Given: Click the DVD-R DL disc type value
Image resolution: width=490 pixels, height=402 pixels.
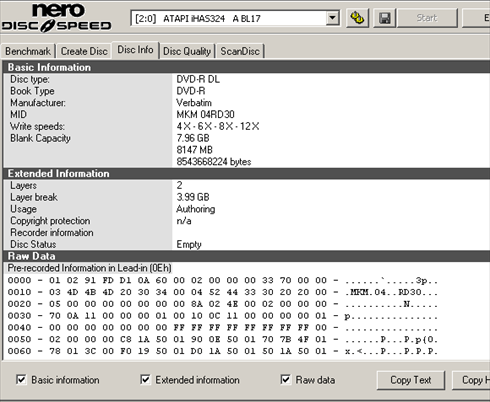Looking at the screenshot, I should [x=198, y=79].
